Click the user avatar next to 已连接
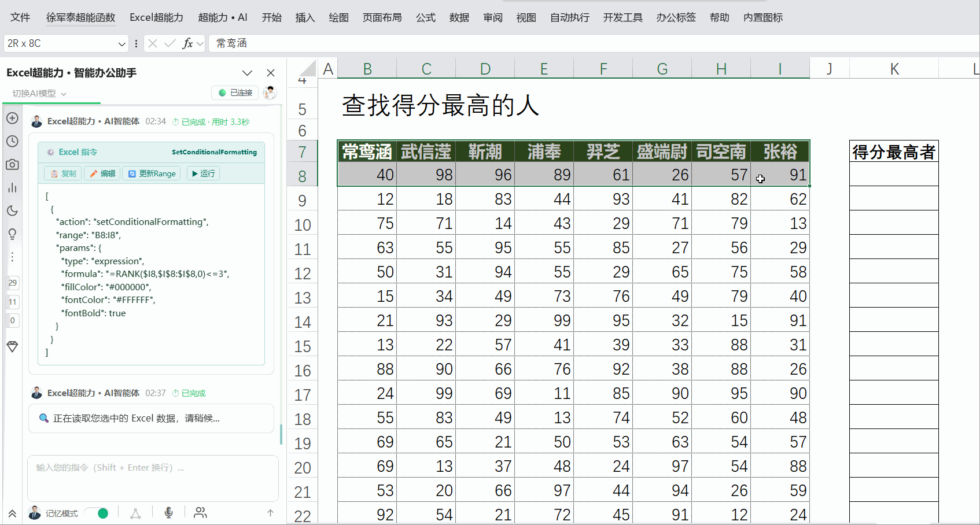This screenshot has height=525, width=980. click(x=270, y=93)
